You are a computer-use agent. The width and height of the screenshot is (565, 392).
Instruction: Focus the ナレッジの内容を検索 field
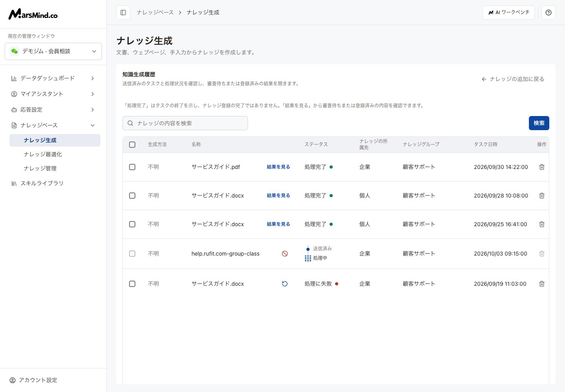tap(185, 123)
